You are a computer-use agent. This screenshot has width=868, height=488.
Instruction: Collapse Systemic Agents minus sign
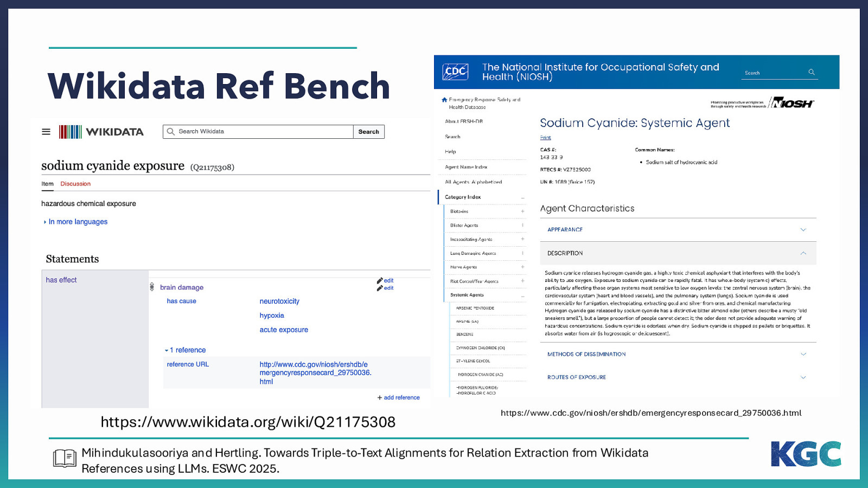[523, 296]
